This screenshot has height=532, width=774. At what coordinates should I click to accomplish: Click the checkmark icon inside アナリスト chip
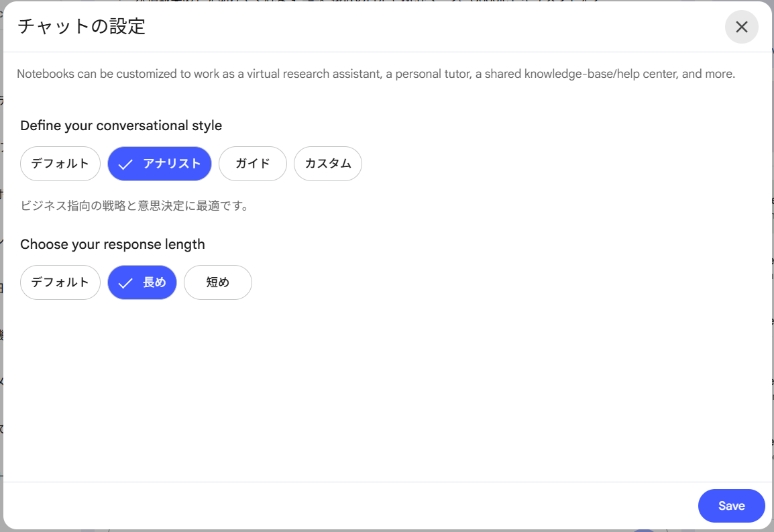point(125,164)
